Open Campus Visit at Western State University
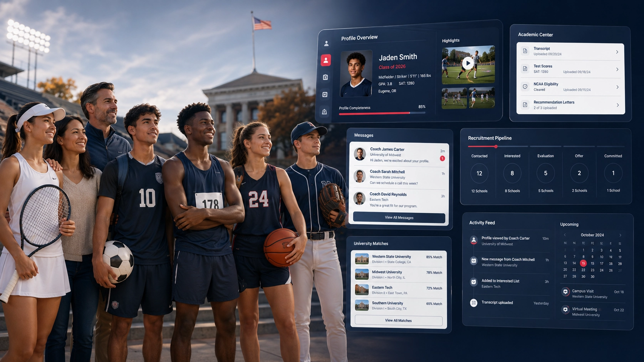The image size is (644, 362). [593, 294]
